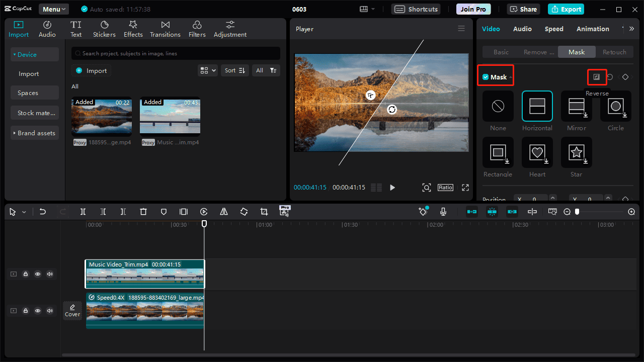The image size is (644, 362).
Task: Add a marker with the marker icon
Action: [x=164, y=212]
